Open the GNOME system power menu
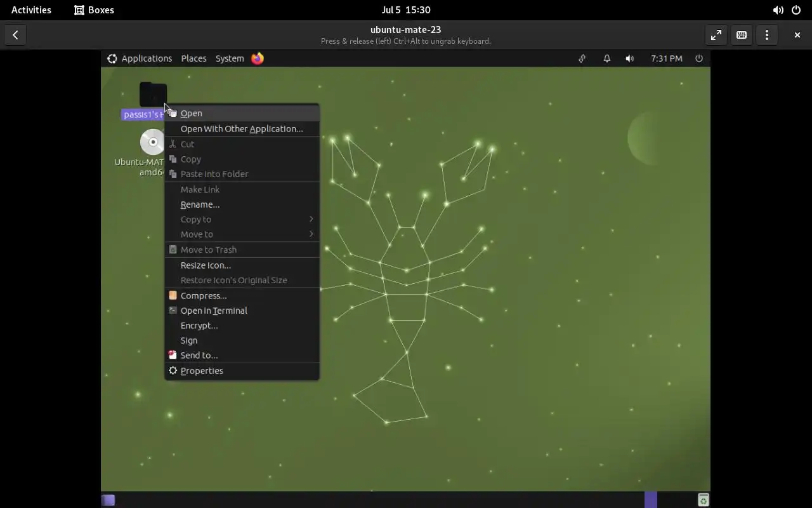 pos(796,10)
